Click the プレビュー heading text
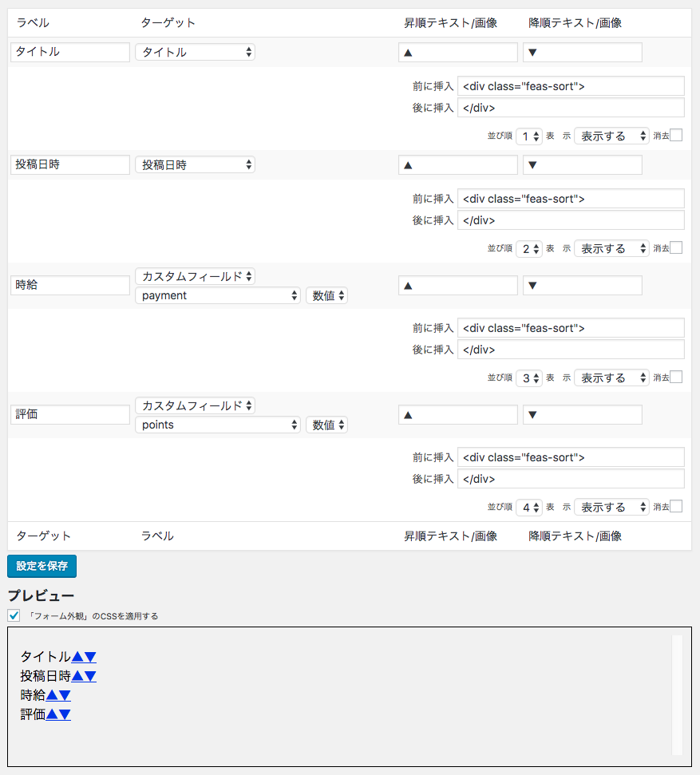The width and height of the screenshot is (700, 775). coord(41,595)
